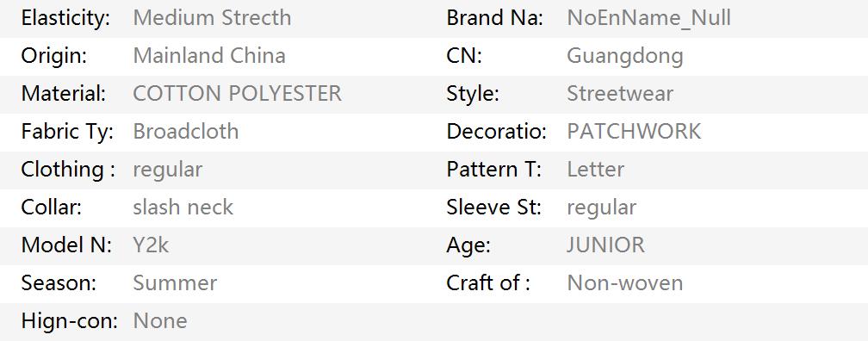Click the Non-woven craft value
Screen dimensions: 868x341
625,282
